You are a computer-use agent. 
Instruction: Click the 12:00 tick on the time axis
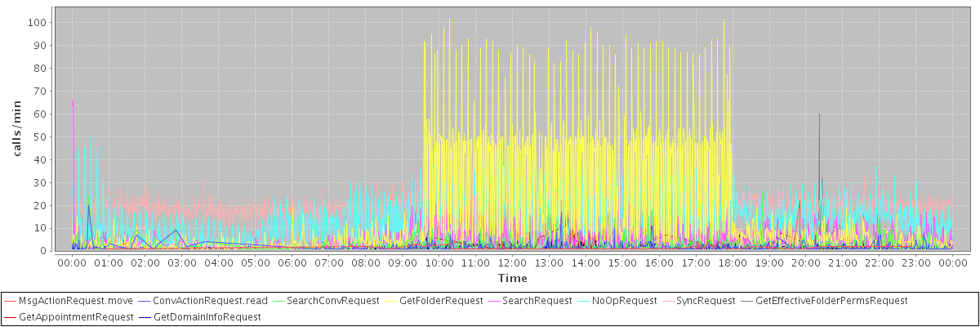coord(512,262)
